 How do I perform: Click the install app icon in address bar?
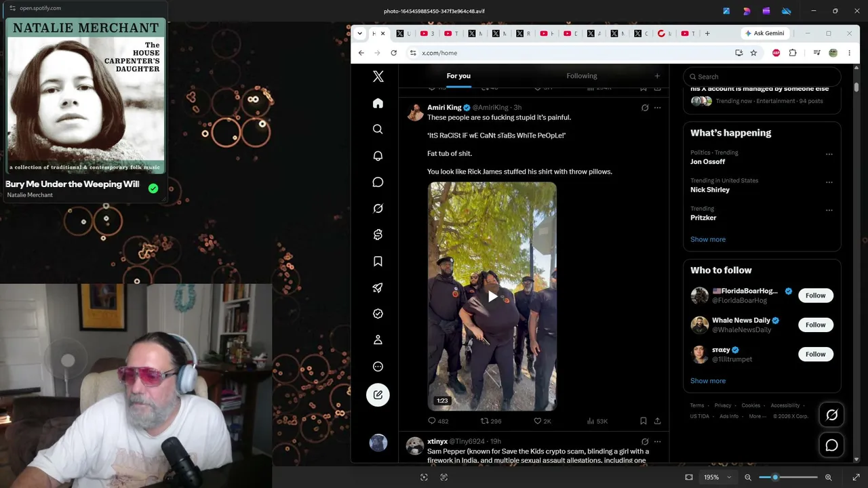tap(739, 53)
